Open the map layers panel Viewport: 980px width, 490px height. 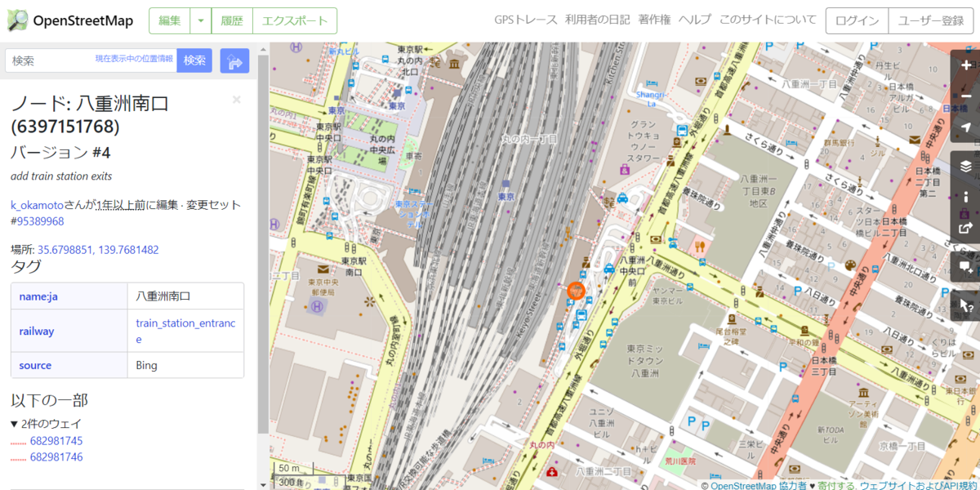966,166
